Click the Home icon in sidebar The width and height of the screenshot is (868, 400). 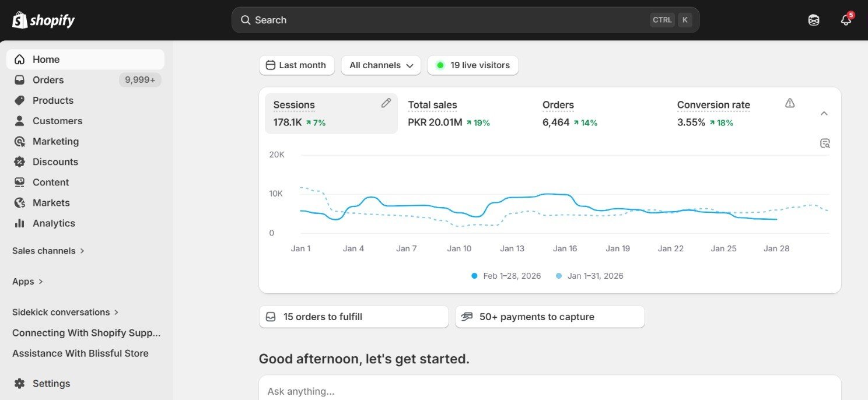coord(20,59)
